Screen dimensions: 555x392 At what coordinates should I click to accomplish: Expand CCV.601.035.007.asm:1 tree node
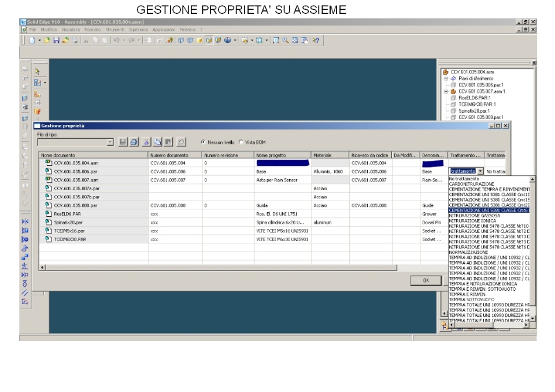click(x=446, y=91)
